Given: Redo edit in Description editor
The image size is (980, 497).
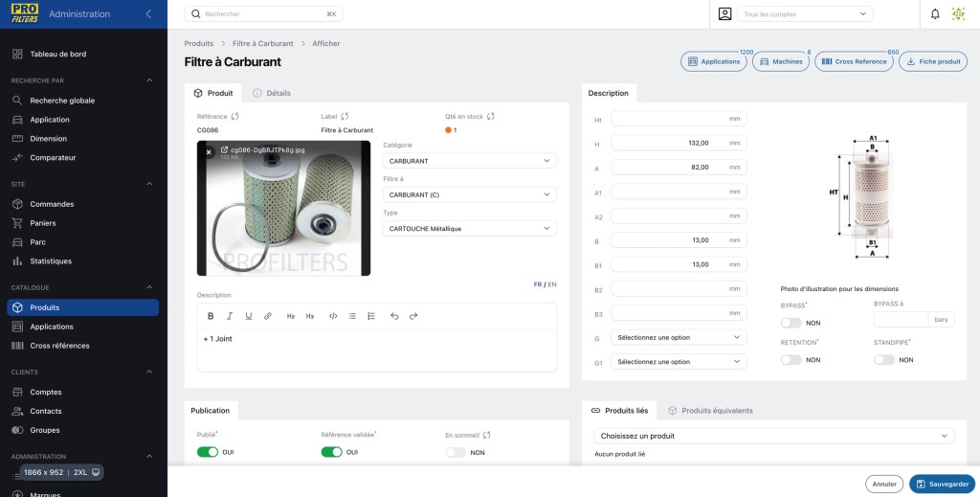Looking at the screenshot, I should click(413, 316).
